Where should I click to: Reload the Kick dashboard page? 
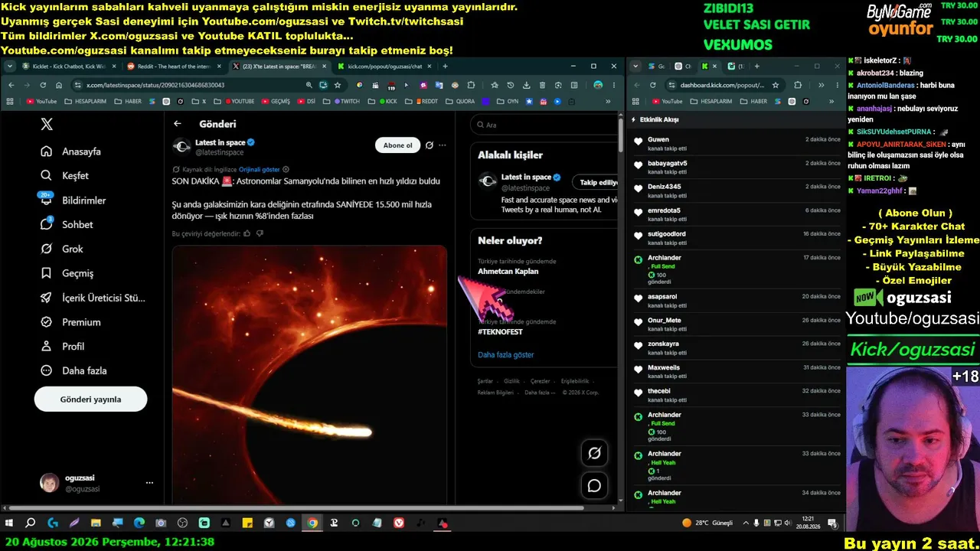[x=653, y=85]
